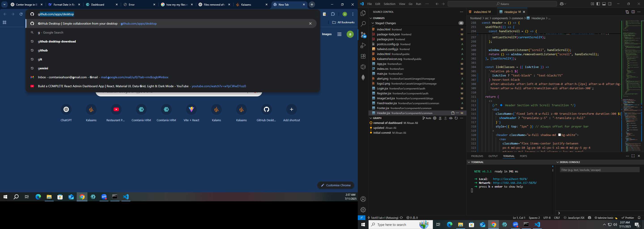Screen dimensions: 644x229
Task: Open the Extensions view in VS Code
Action: coord(363,56)
